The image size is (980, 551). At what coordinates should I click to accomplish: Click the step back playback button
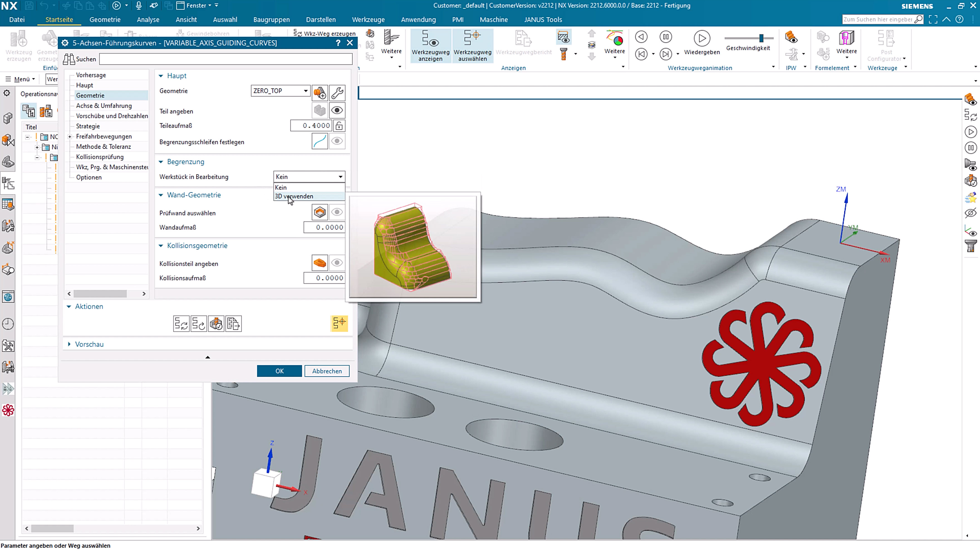pos(642,37)
